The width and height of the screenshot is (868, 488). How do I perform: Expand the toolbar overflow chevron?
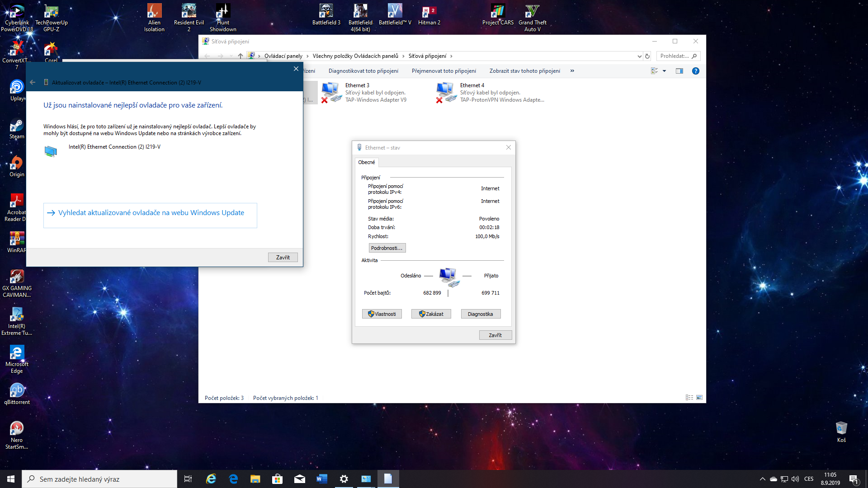572,71
